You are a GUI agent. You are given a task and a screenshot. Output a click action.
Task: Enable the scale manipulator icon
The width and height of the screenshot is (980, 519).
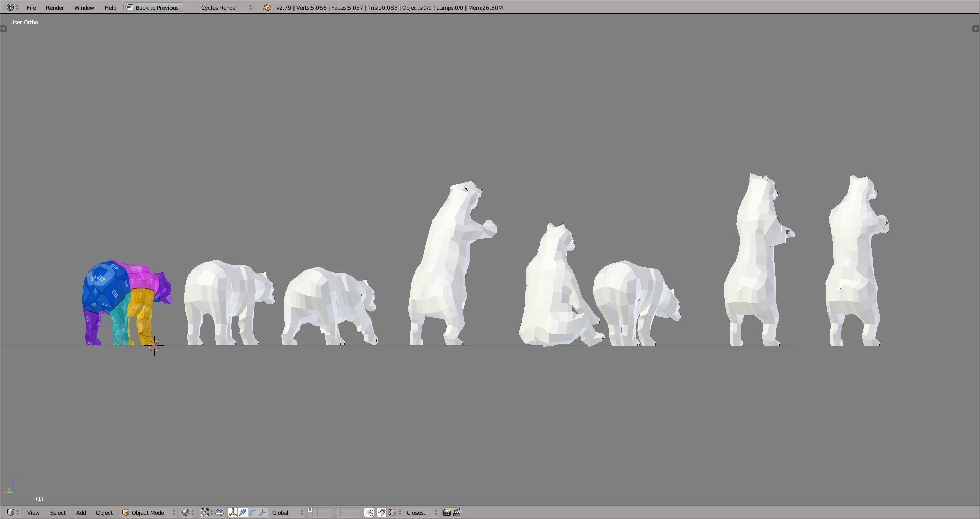click(x=263, y=512)
